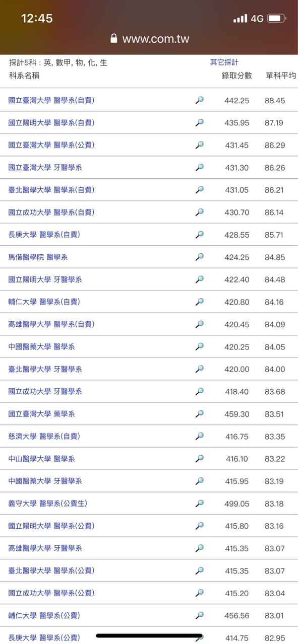Click magnifier next to 慈濟大學 醫學系(自費)

[x=200, y=436]
